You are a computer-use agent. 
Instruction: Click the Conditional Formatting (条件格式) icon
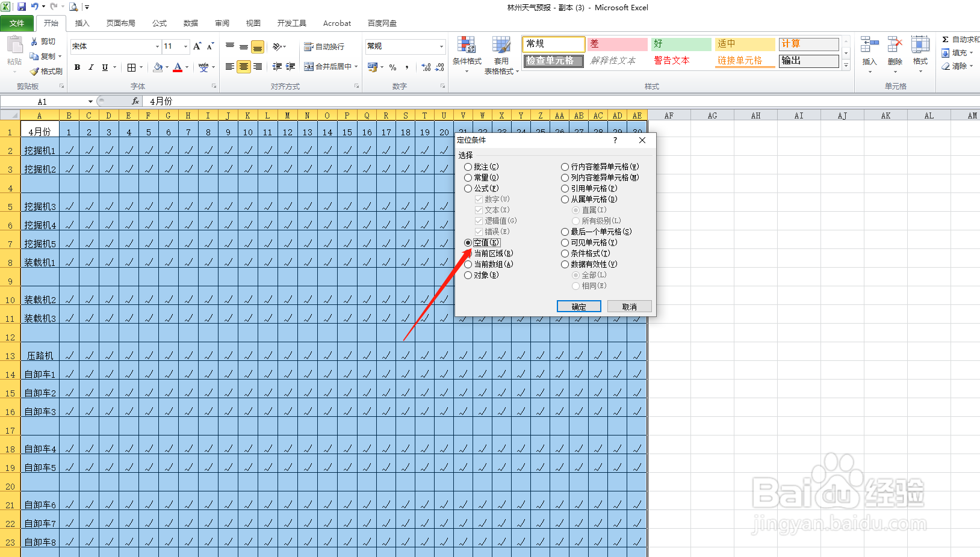pyautogui.click(x=467, y=45)
